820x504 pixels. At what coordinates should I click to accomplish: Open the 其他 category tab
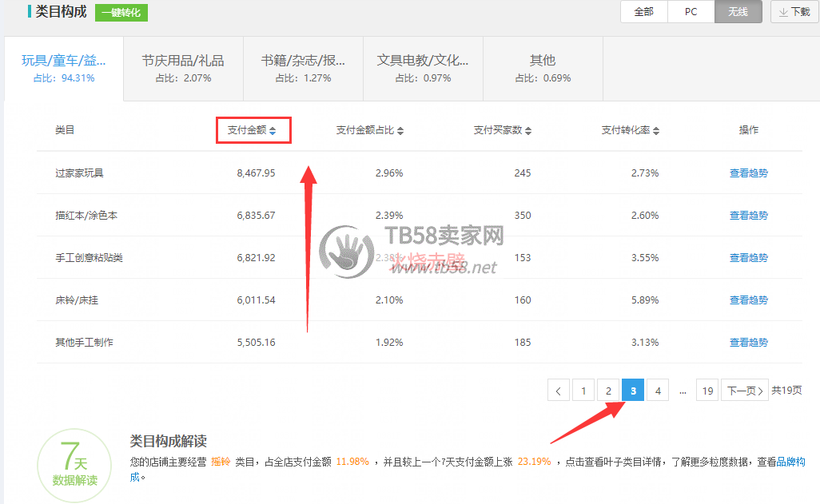[543, 69]
